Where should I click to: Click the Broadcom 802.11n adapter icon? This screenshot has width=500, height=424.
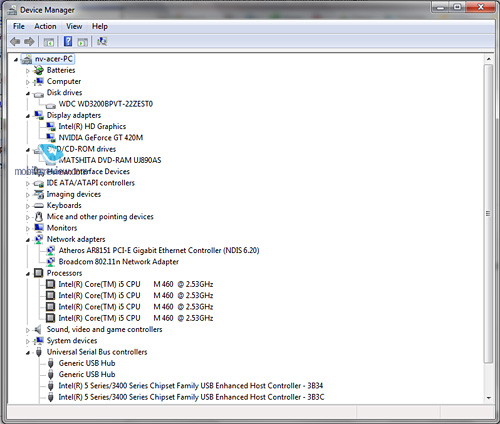tap(51, 262)
